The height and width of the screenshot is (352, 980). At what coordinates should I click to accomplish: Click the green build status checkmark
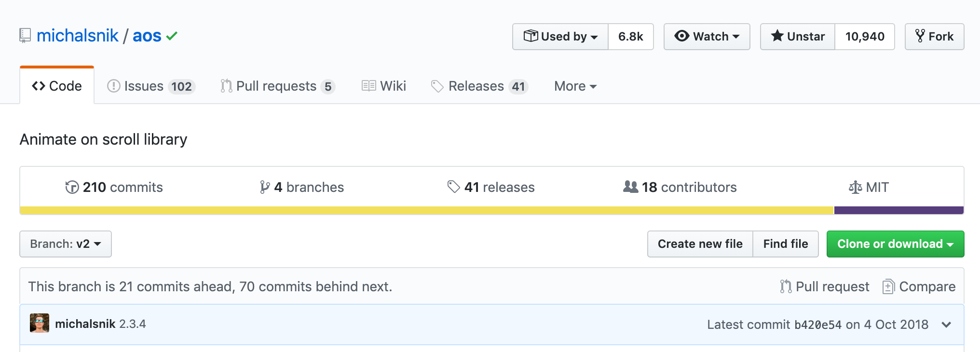click(172, 36)
